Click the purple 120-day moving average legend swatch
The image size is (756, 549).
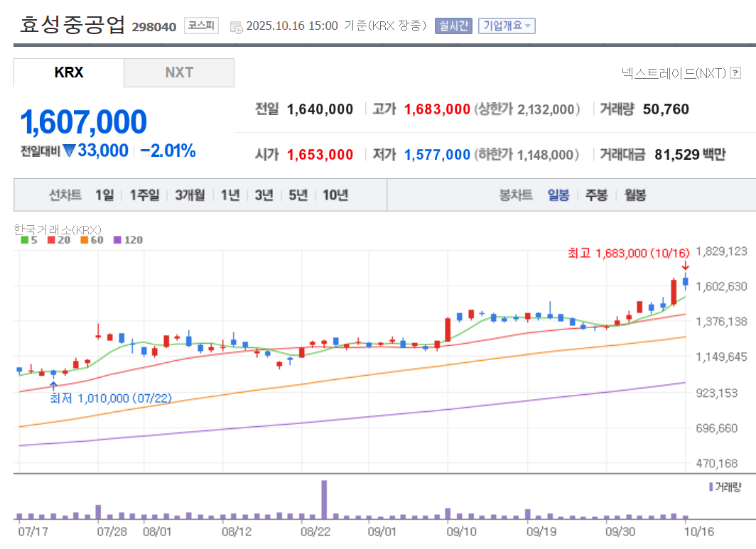117,240
